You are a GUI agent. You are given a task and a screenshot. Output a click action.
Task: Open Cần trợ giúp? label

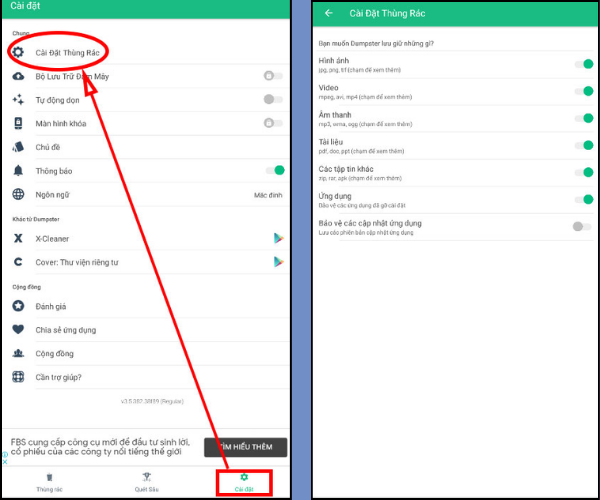point(59,378)
